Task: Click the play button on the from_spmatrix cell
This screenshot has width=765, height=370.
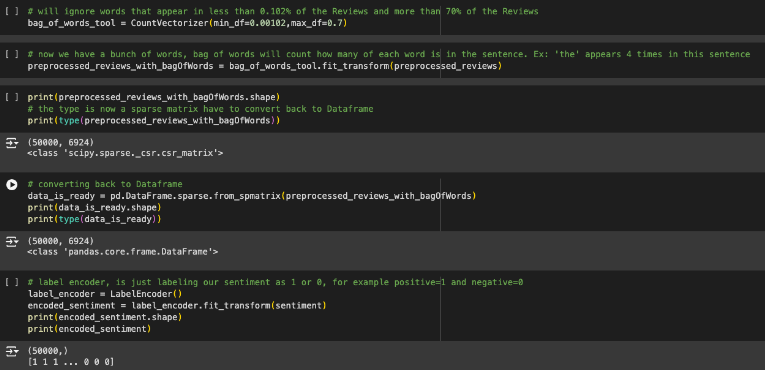Action: pos(12,185)
